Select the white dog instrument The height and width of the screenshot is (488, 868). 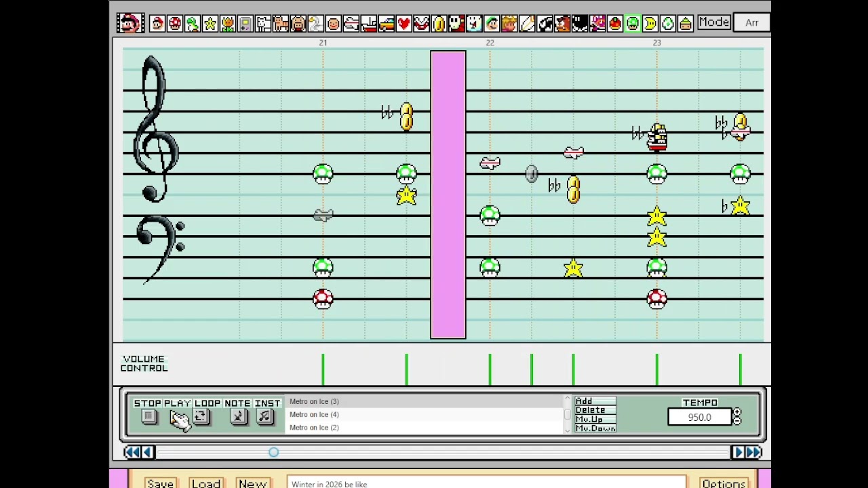click(x=263, y=23)
